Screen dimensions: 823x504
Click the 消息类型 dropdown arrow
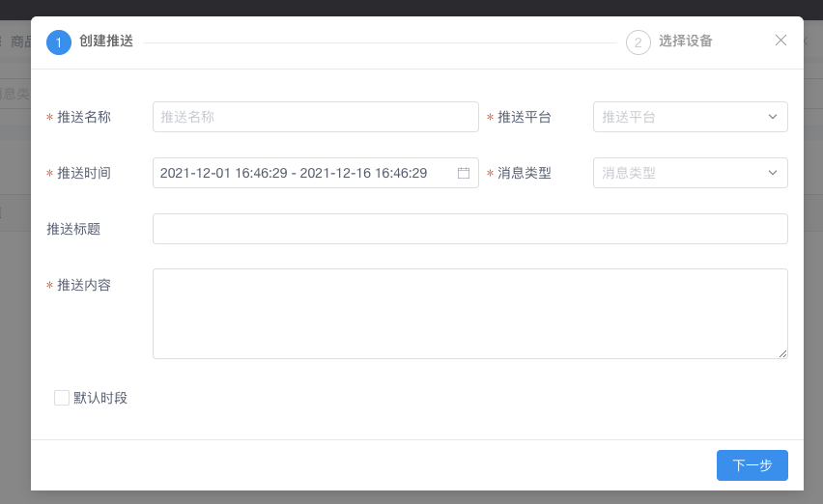[x=773, y=173]
